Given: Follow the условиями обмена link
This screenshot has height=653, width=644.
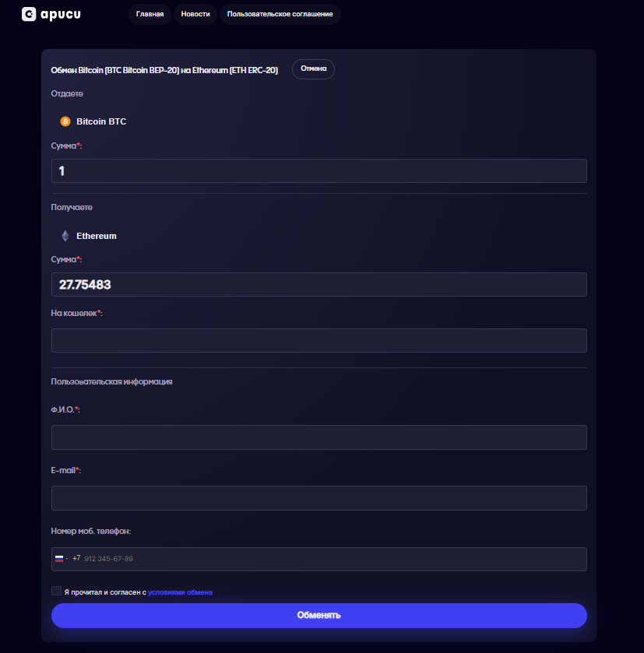Looking at the screenshot, I should coord(180,592).
